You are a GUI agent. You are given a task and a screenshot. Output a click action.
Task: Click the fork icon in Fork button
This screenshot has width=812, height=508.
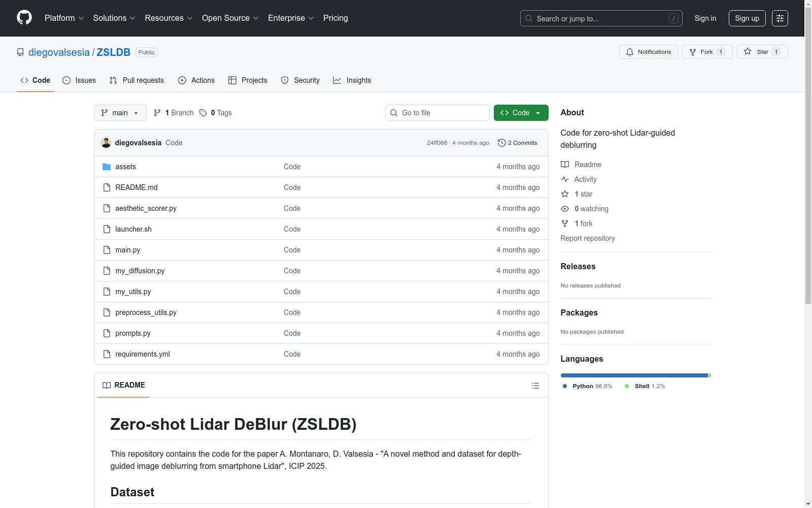tap(693, 52)
